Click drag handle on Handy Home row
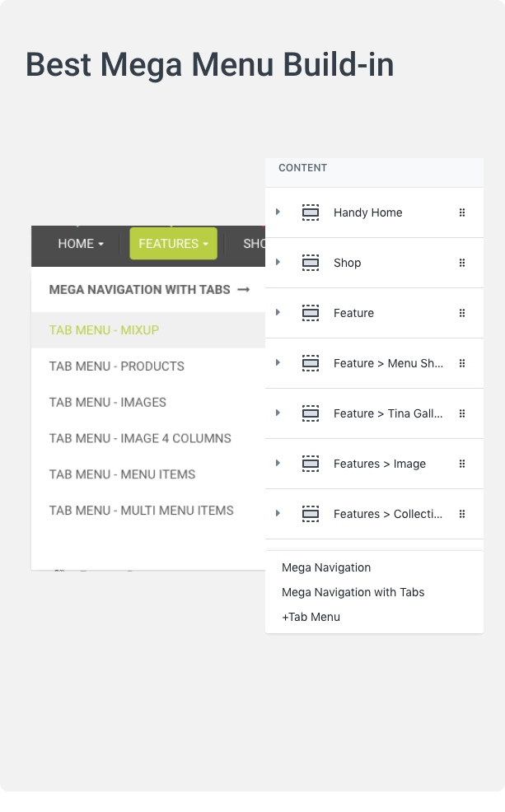Screen dimensions: 505x812 [462, 212]
